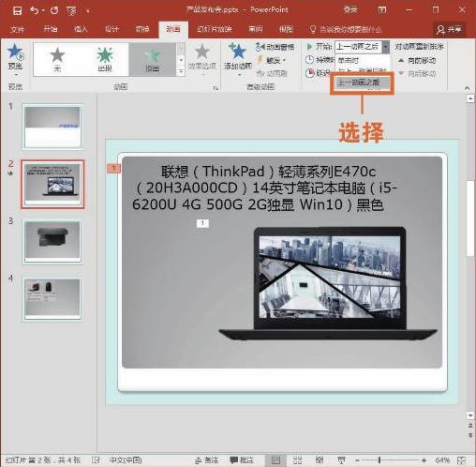Click the 登录 (Sign in) link
Screen dimensions: 476x467
click(350, 10)
